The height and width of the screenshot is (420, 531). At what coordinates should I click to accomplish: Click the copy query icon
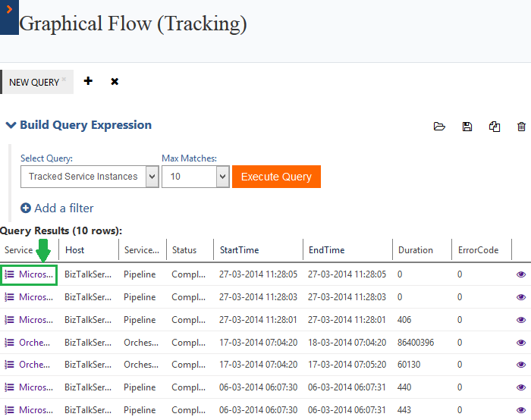[x=495, y=127]
